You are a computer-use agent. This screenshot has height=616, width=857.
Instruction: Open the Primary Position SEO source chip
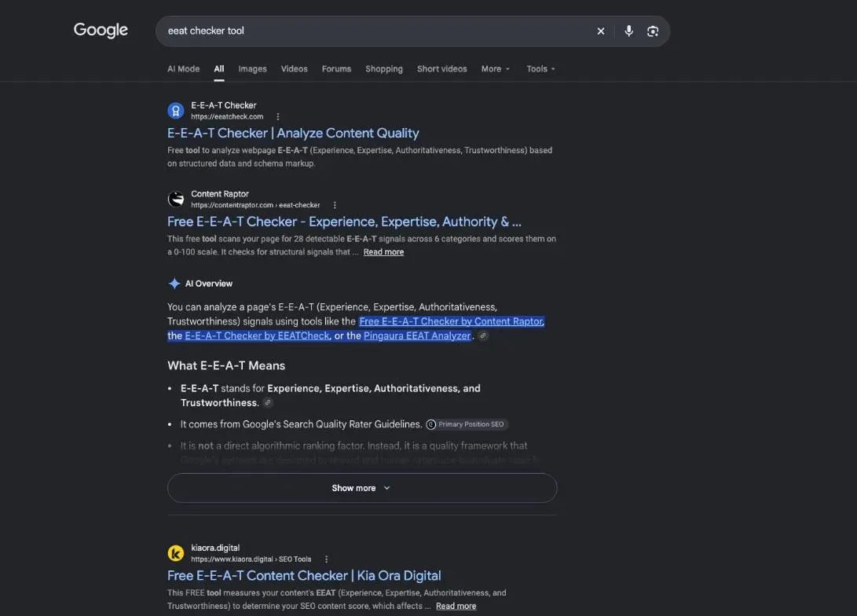(467, 424)
